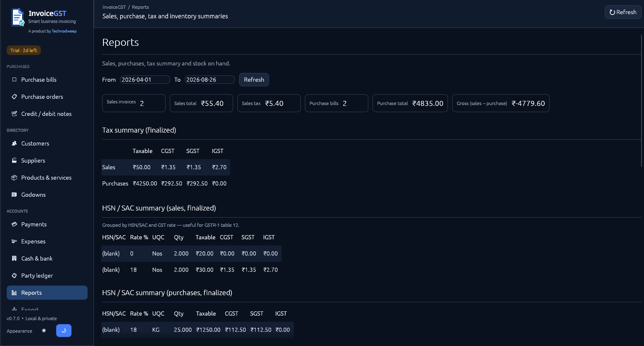Open Customers via its people icon
Screen dimensions: 644x346
pyautogui.click(x=14, y=143)
